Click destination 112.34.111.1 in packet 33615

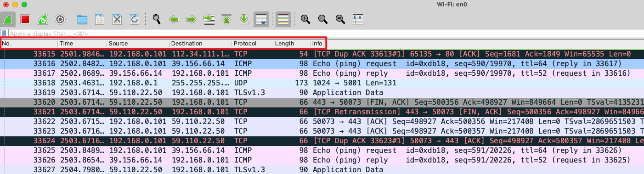click(x=200, y=54)
